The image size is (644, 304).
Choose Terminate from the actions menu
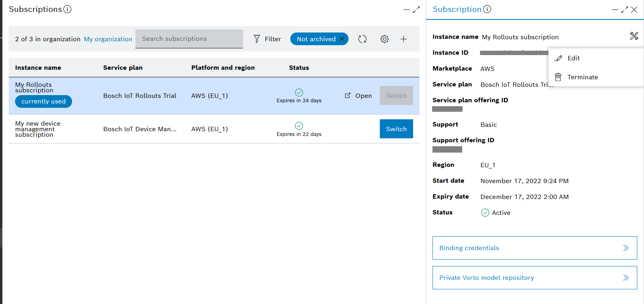click(x=596, y=77)
